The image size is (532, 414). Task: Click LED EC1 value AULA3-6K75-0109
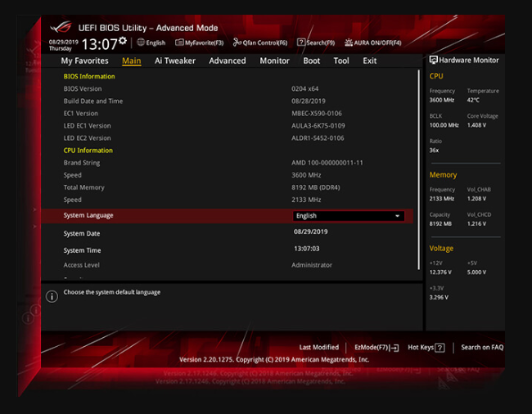318,126
